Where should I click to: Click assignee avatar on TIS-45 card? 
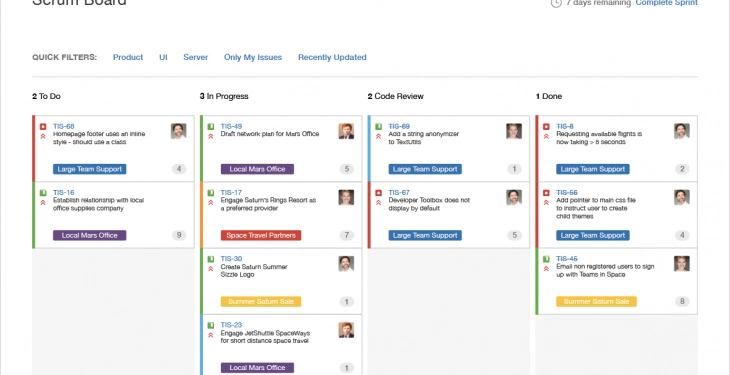(682, 264)
